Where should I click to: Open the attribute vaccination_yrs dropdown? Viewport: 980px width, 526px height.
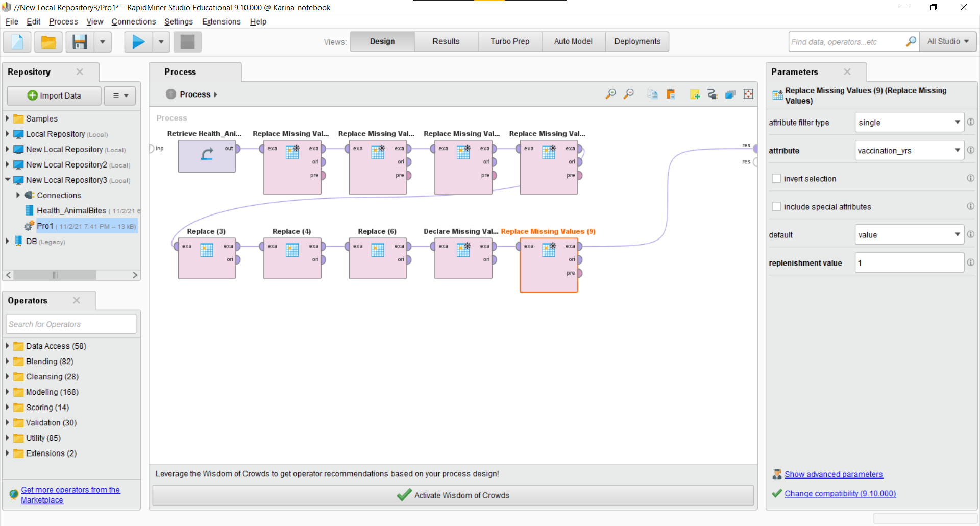(909, 151)
